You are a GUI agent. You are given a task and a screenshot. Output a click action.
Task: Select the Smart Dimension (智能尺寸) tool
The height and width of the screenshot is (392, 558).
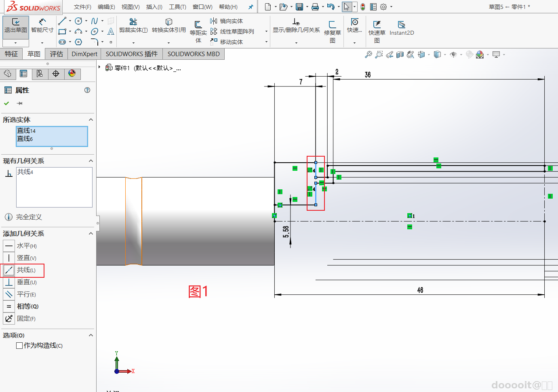[x=42, y=26]
